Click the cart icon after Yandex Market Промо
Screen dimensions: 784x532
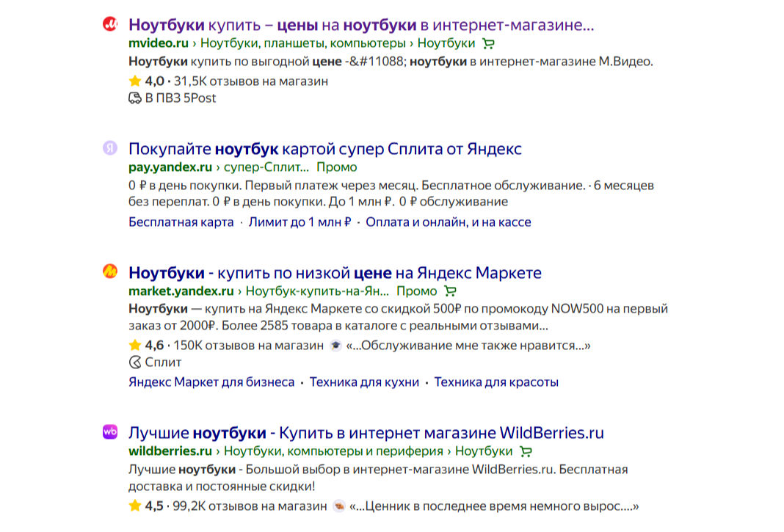coord(451,291)
